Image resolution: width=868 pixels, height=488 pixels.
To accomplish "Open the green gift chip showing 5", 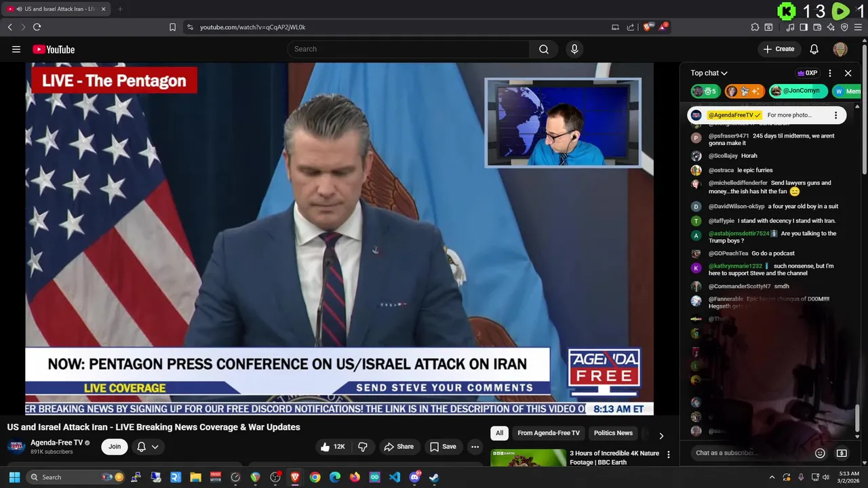I will tap(705, 91).
